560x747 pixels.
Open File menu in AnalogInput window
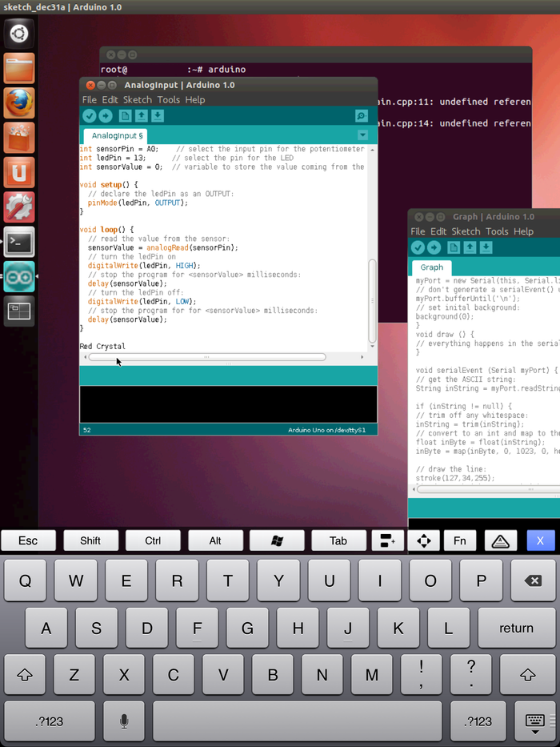pos(89,99)
